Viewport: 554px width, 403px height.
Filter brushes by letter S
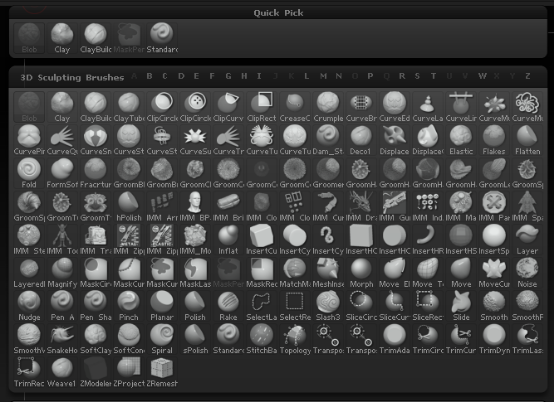(x=417, y=76)
